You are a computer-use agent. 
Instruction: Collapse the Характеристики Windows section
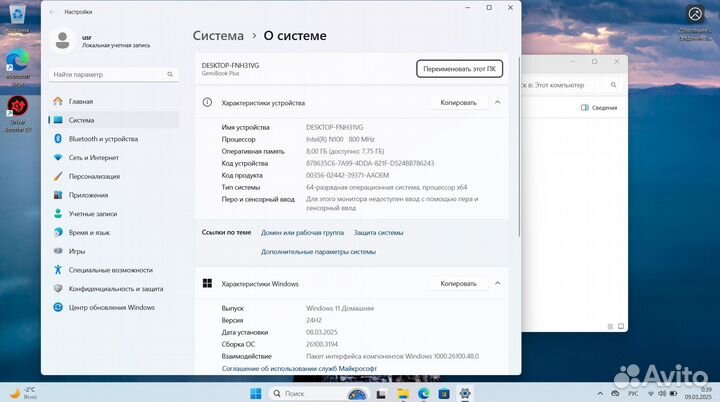pos(498,283)
